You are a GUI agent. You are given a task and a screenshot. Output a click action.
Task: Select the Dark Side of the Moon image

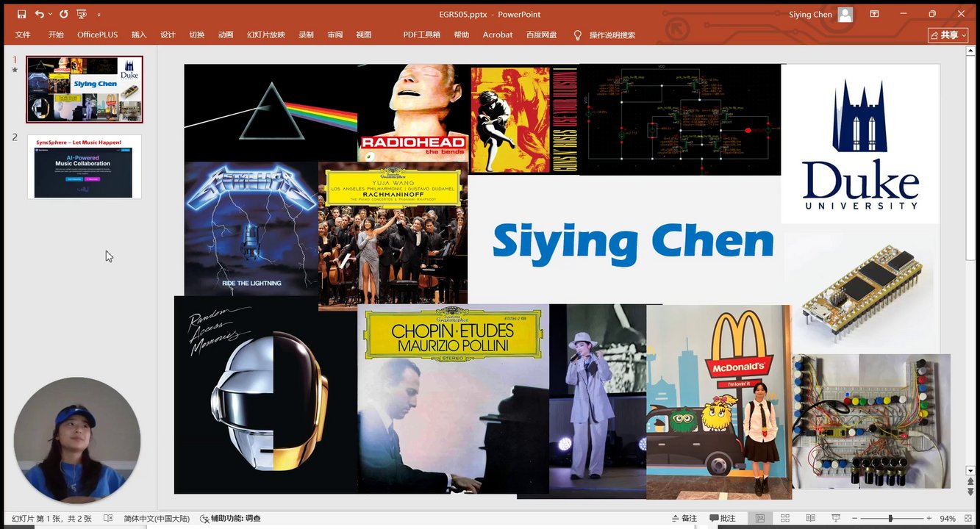(x=271, y=112)
